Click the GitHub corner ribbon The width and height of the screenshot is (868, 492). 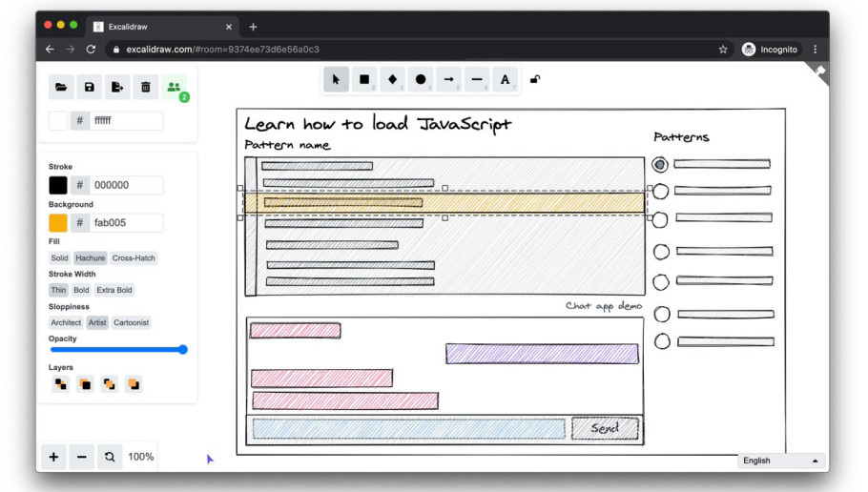click(x=819, y=72)
